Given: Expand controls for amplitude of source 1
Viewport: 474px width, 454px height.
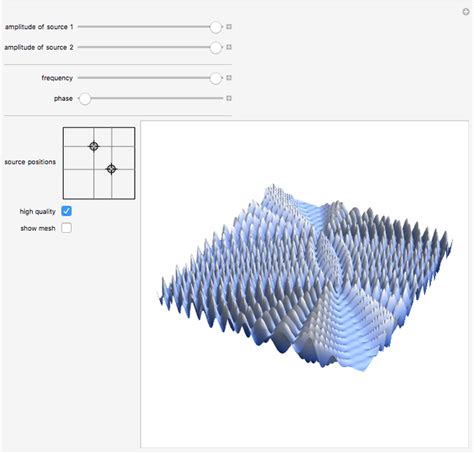Looking at the screenshot, I should point(229,27).
